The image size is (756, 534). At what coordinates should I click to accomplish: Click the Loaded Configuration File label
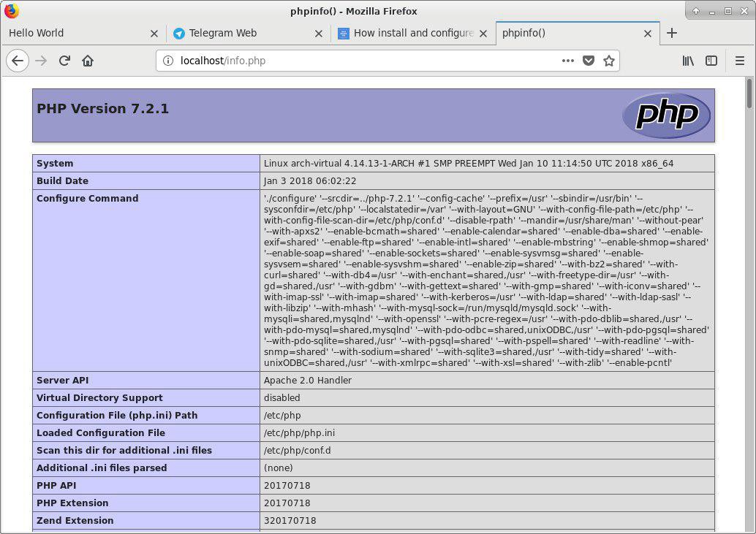pyautogui.click(x=101, y=433)
